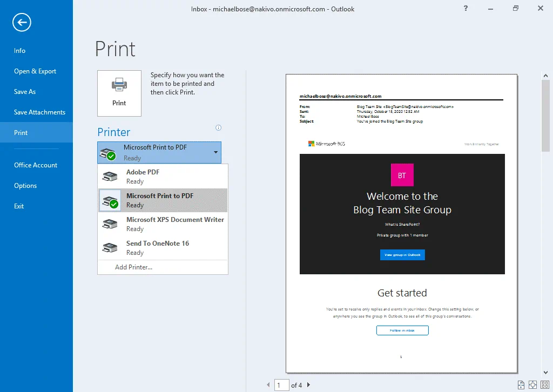
Task: Expand the Microsoft Print to PDF dropdown
Action: click(x=215, y=152)
